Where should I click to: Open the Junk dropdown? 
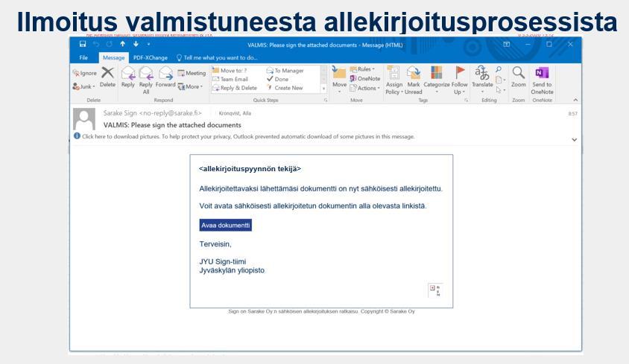pyautogui.click(x=83, y=86)
